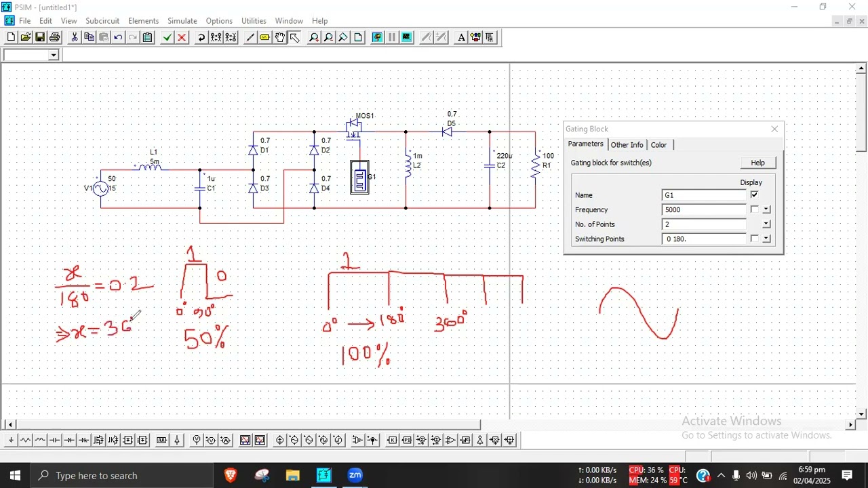Click the Zoom Out magnifier icon

328,37
